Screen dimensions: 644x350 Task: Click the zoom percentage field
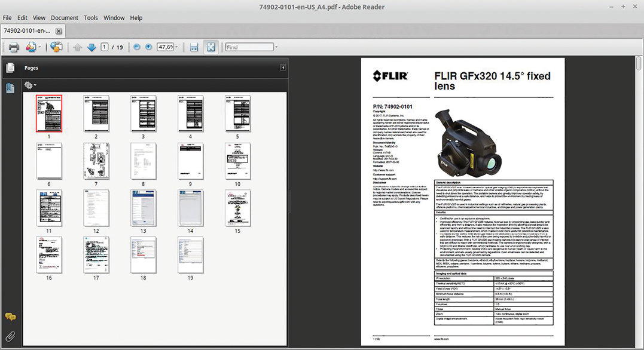(x=166, y=47)
